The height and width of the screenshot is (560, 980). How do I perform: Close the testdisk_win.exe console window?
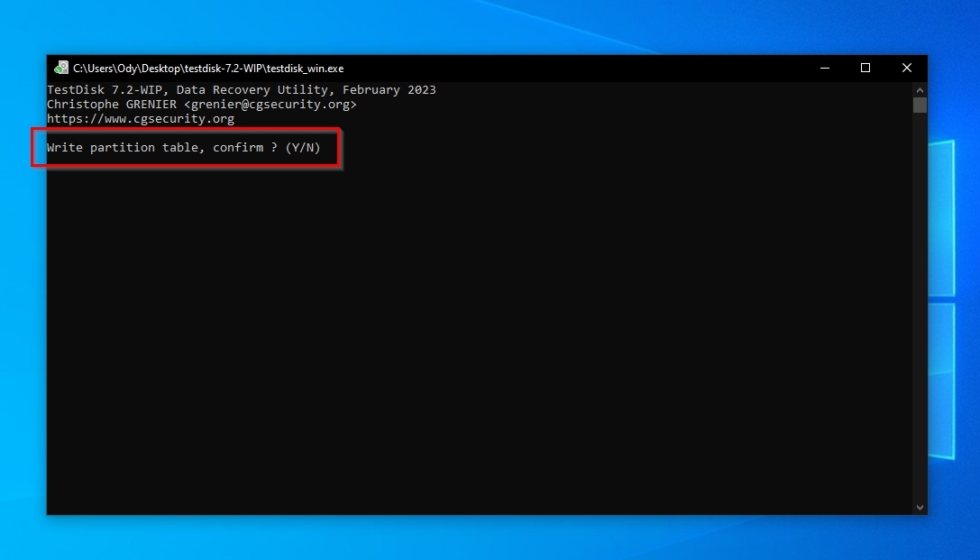[907, 69]
